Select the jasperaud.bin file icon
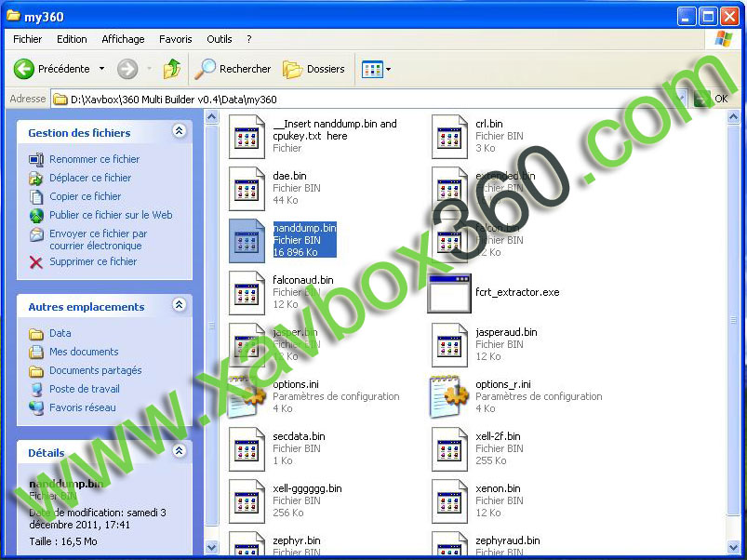This screenshot has width=747, height=560. pyautogui.click(x=449, y=345)
